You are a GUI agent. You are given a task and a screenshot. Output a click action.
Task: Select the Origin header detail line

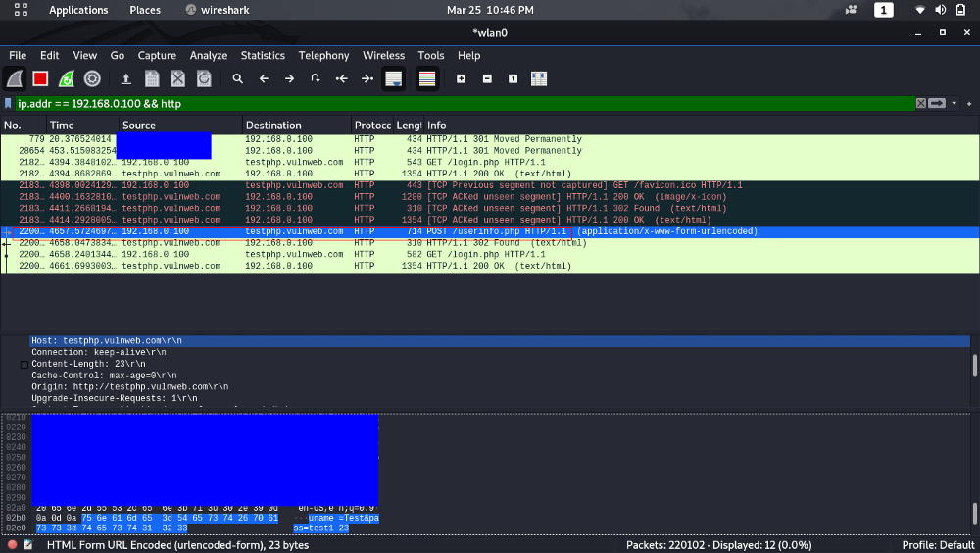pyautogui.click(x=130, y=387)
